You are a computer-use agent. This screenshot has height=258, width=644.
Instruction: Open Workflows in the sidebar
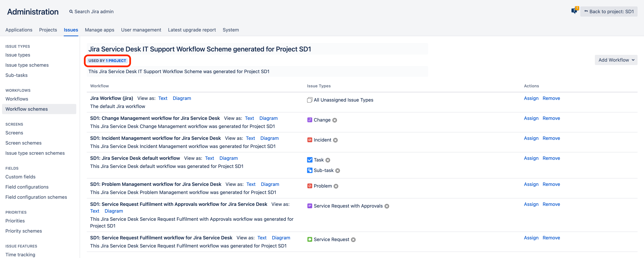tap(17, 99)
